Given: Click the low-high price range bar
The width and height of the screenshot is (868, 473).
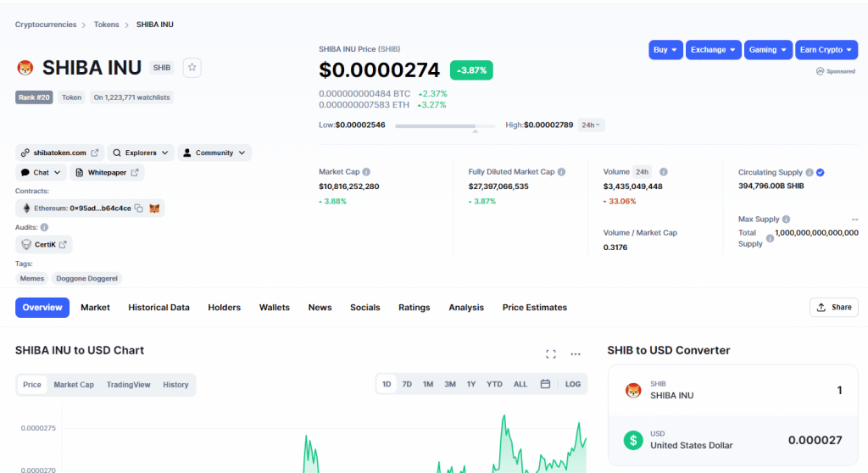Looking at the screenshot, I should click(445, 126).
